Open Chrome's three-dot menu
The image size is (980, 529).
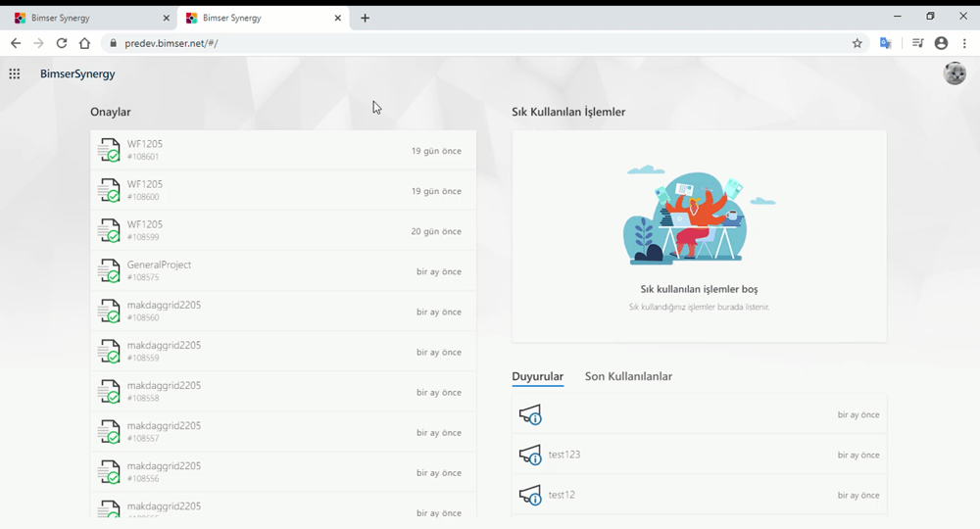pos(965,43)
